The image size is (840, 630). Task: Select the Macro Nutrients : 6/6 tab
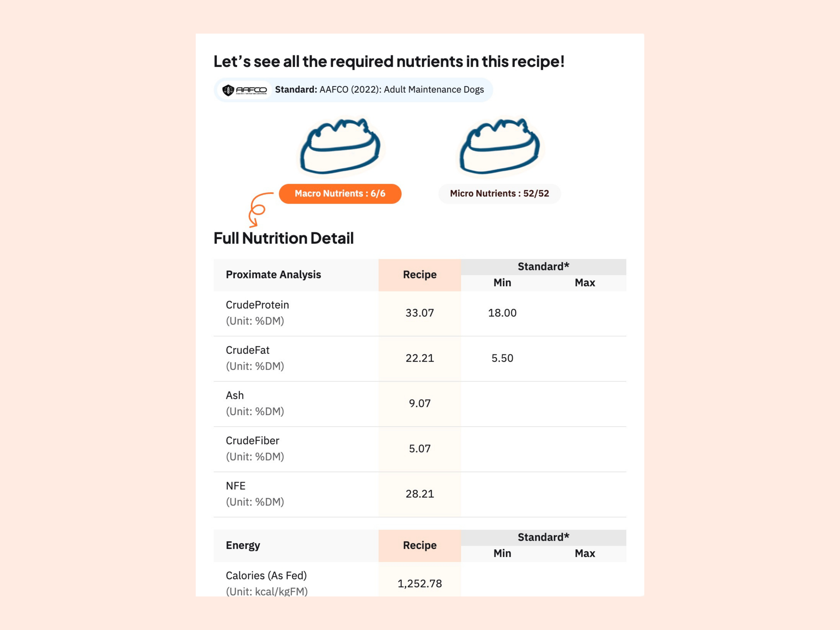click(x=340, y=194)
